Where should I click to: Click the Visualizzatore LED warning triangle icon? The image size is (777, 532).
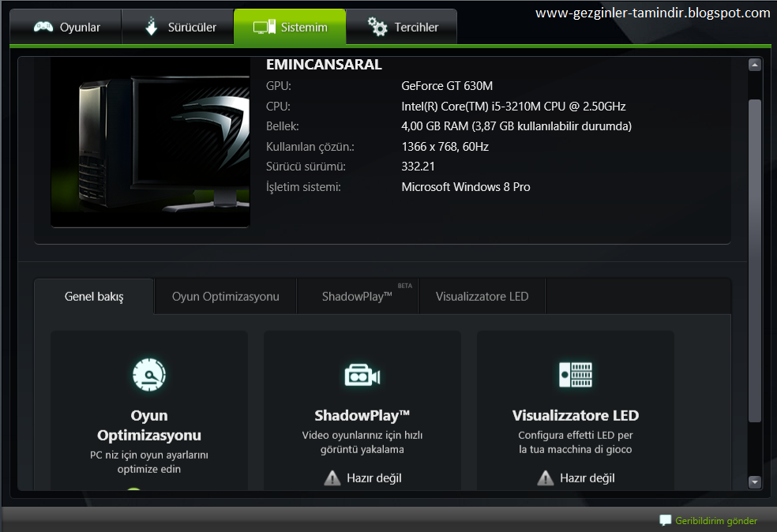[545, 478]
